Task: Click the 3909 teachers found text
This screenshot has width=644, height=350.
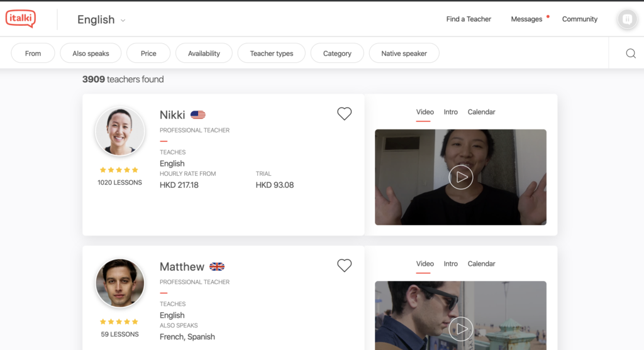Action: coord(123,79)
